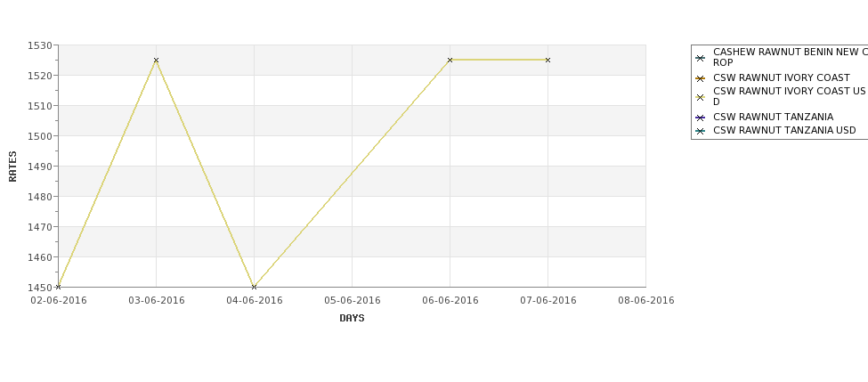Select the CSW RAWNUT IVORY COAST legend label

(x=781, y=78)
